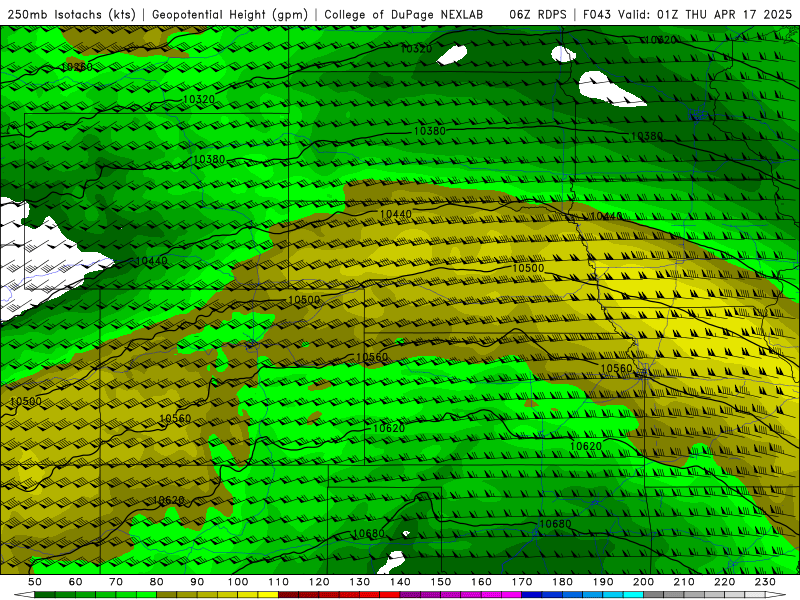Pick the purple swatch starting at 140
The image size is (800, 600).
point(410,595)
